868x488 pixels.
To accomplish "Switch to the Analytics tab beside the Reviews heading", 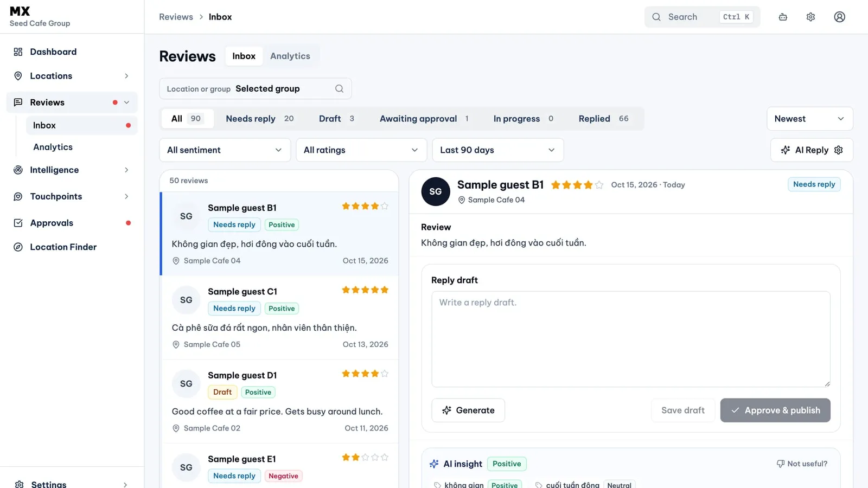I will [290, 56].
